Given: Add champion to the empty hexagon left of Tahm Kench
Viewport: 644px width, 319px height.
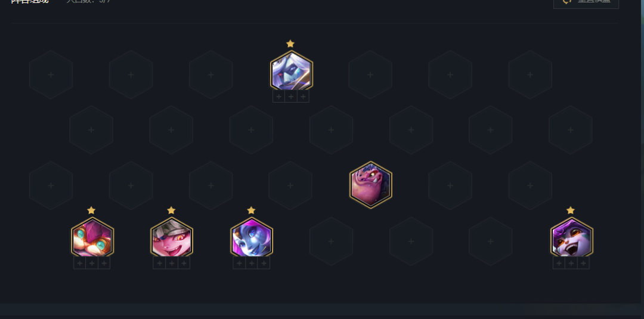Looking at the screenshot, I should tap(290, 185).
